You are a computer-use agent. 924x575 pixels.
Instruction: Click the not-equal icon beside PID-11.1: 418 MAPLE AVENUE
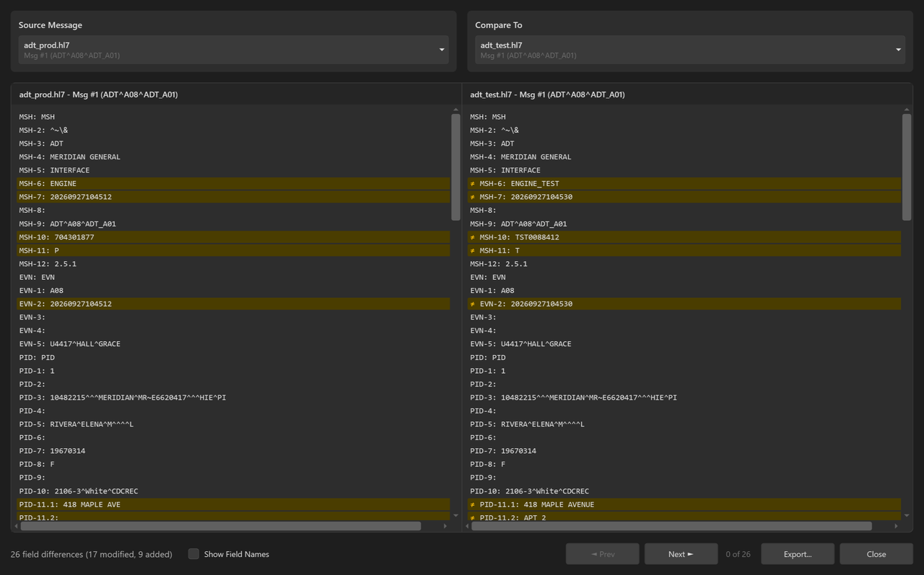point(472,504)
